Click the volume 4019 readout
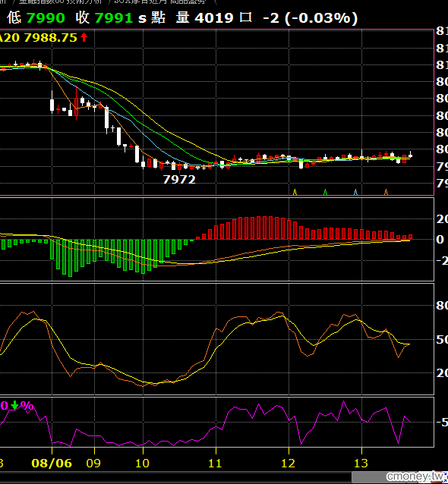The image size is (448, 484). point(214,17)
